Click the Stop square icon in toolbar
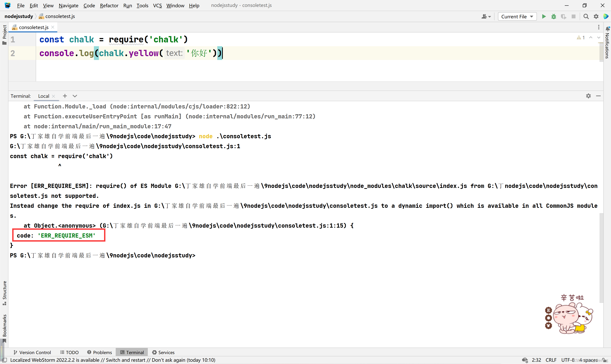 [x=574, y=16]
